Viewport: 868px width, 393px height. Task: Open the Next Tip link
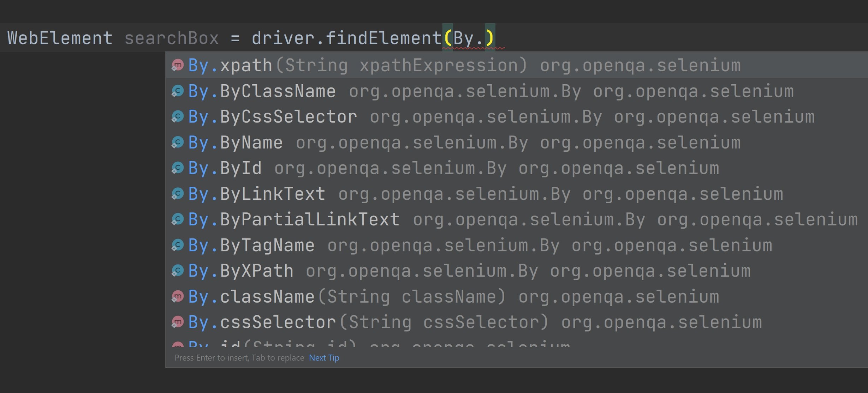[323, 357]
